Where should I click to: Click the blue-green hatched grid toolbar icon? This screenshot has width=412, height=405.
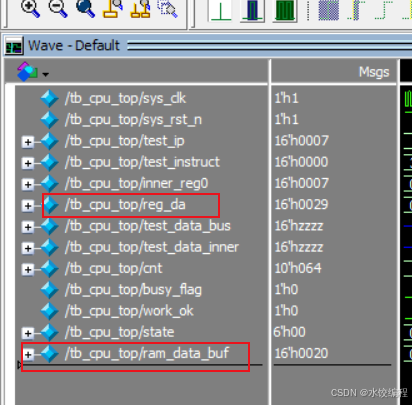[x=329, y=10]
